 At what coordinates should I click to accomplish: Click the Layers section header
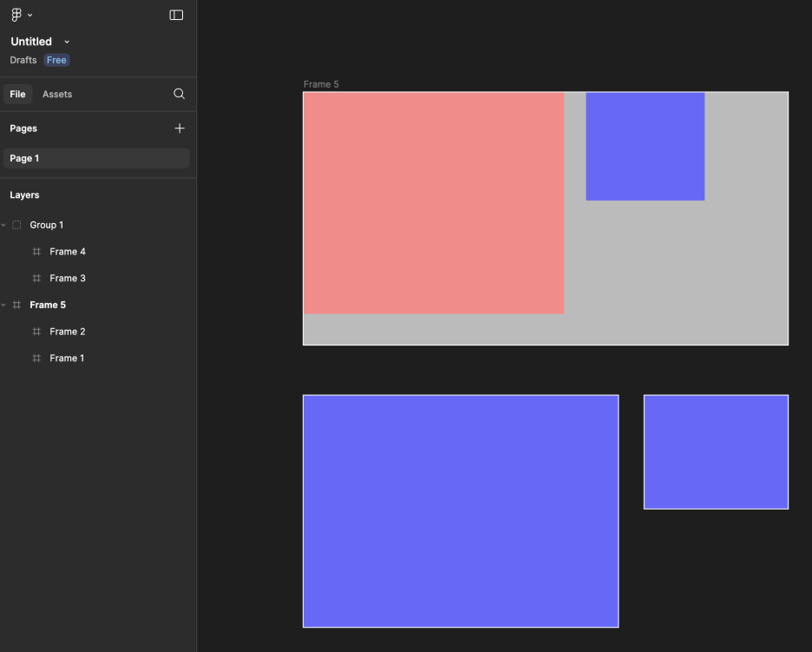tap(24, 194)
